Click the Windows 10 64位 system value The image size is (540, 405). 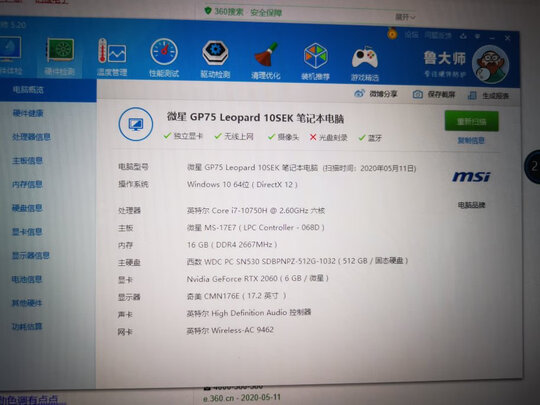tap(242, 185)
